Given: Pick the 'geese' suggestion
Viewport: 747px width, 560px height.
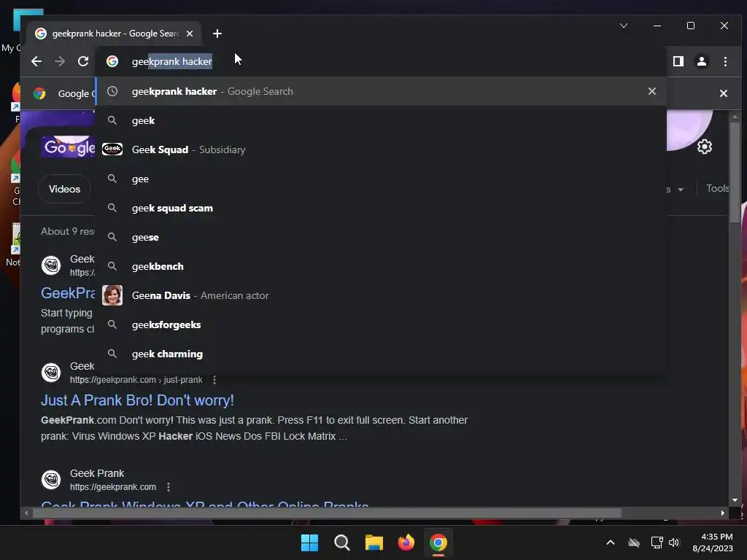Looking at the screenshot, I should pos(381,237).
